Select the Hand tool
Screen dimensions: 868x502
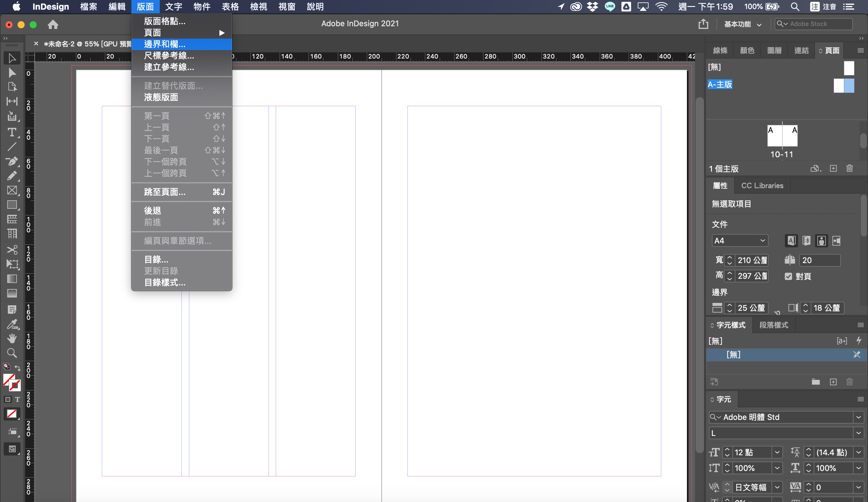point(12,338)
